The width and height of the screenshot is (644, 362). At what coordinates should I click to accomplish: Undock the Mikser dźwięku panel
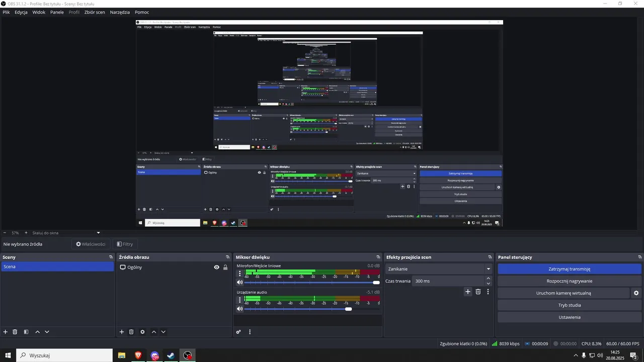click(378, 257)
